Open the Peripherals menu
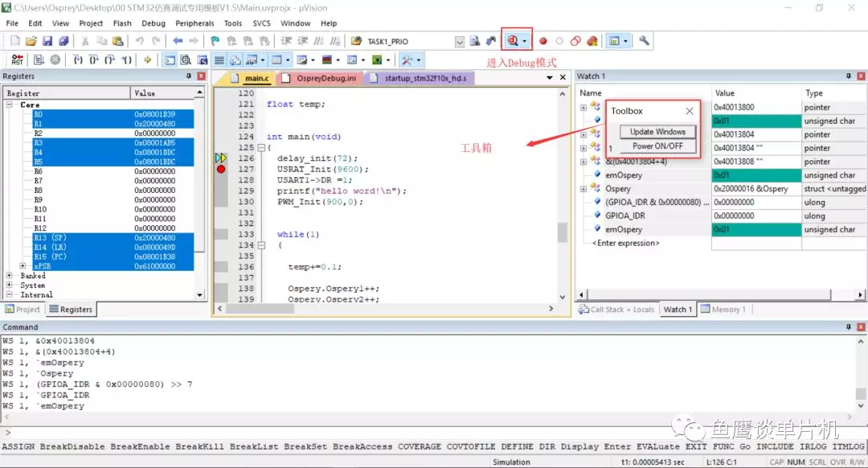The height and width of the screenshot is (468, 868). (x=194, y=23)
